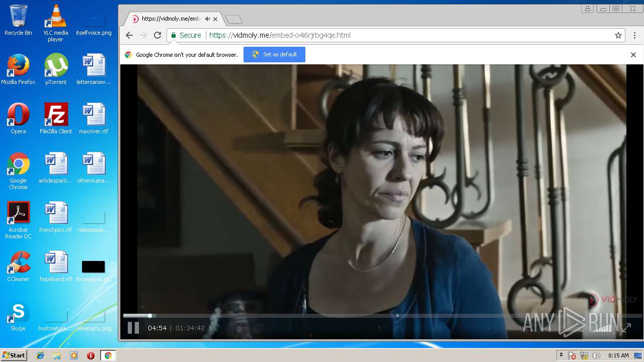This screenshot has width=644, height=362.
Task: Select hopeband.rtf document
Action: point(55,266)
